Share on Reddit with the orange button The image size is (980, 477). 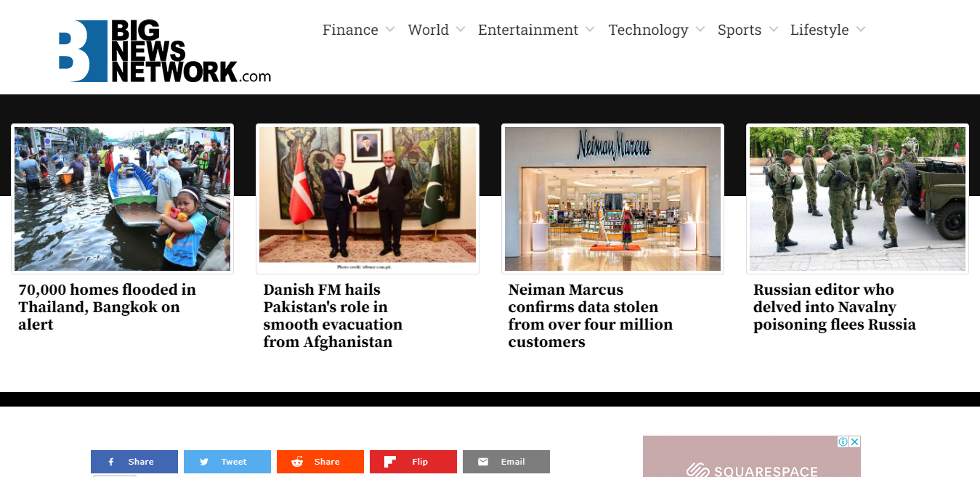(320, 462)
